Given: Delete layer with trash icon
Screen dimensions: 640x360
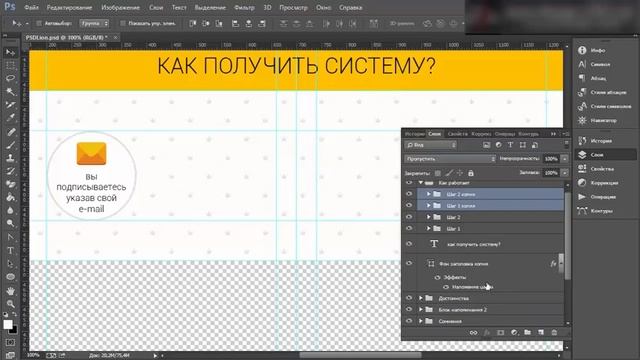Looking at the screenshot, I should tap(554, 333).
